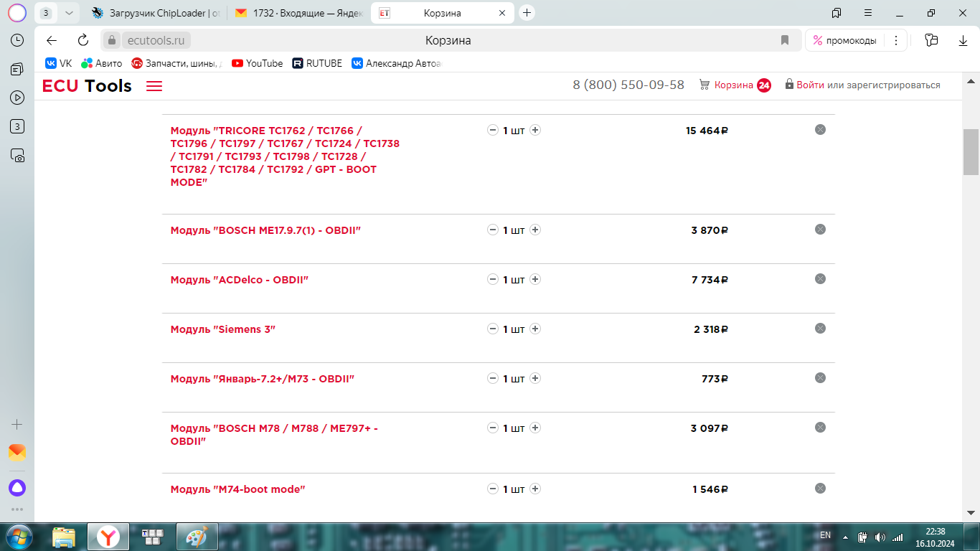Expand the tab list dropdown chevron
Screen dimensions: 980x551
pos(69,13)
